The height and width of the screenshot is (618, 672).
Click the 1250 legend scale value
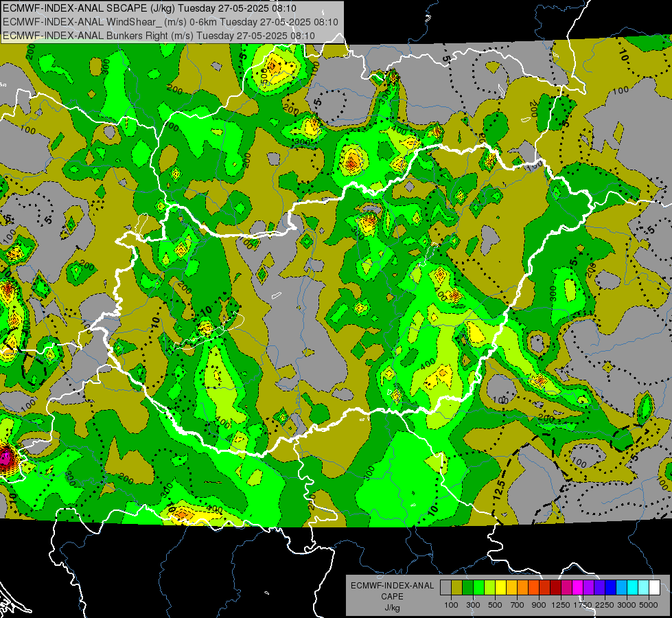click(561, 605)
